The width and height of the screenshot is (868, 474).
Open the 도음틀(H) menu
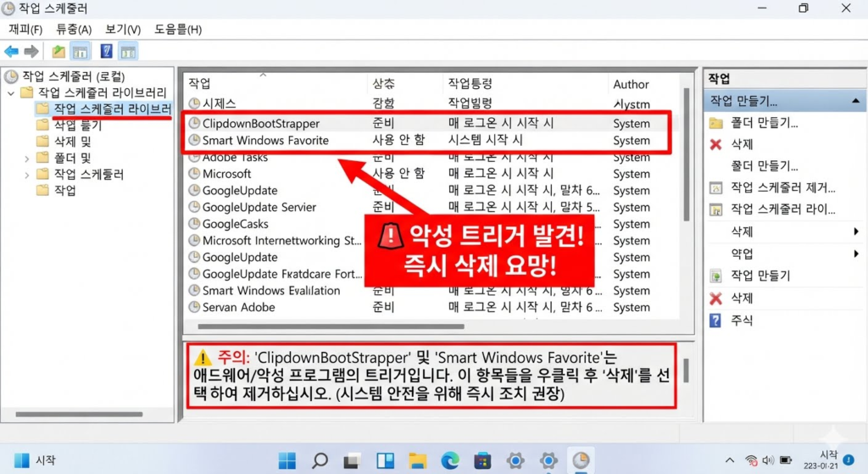[178, 30]
